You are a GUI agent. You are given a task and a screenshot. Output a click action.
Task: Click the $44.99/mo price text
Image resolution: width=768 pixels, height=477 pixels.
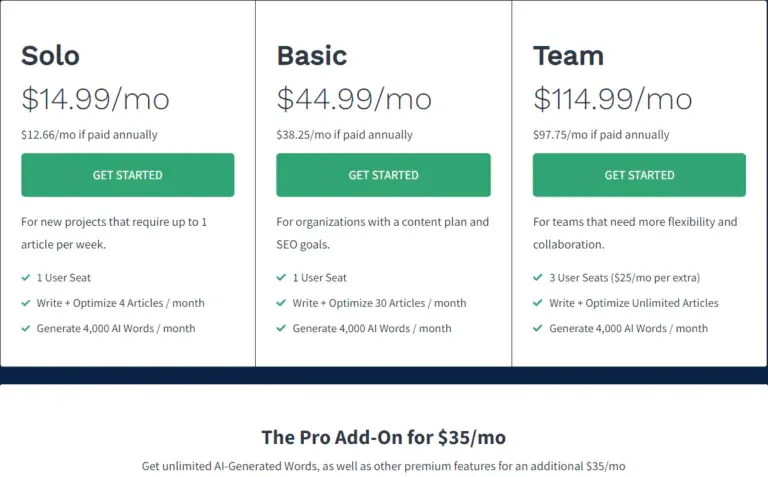point(354,99)
